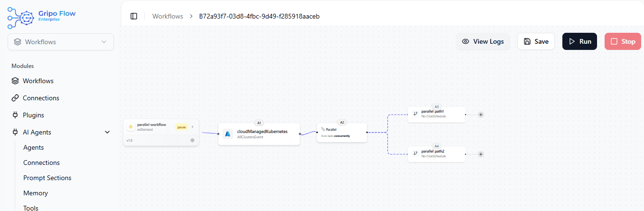This screenshot has height=211, width=644.
Task: Open the Workflows module dropdown
Action: coord(61,42)
